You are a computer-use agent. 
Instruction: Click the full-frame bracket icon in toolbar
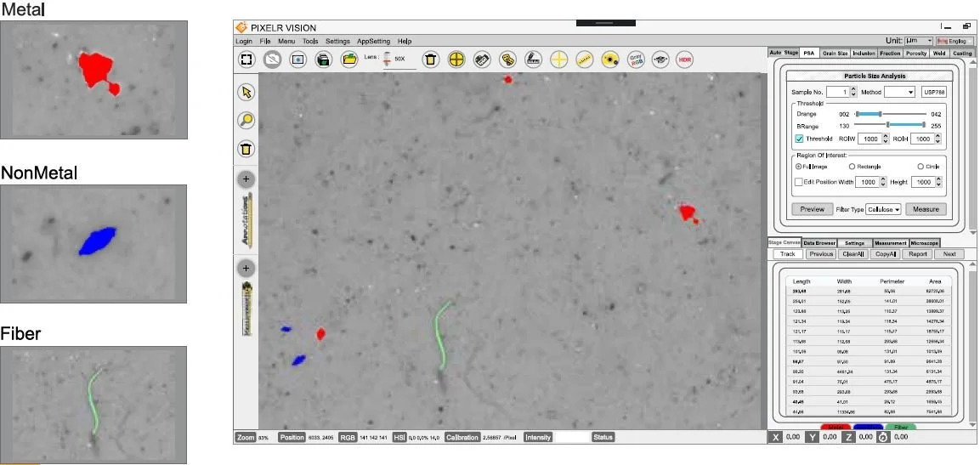click(246, 60)
